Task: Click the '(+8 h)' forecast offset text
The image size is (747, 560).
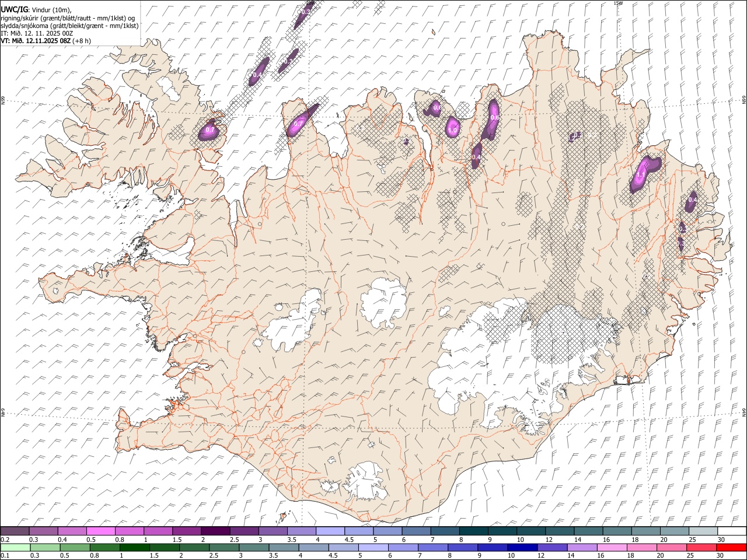Action: coord(82,41)
